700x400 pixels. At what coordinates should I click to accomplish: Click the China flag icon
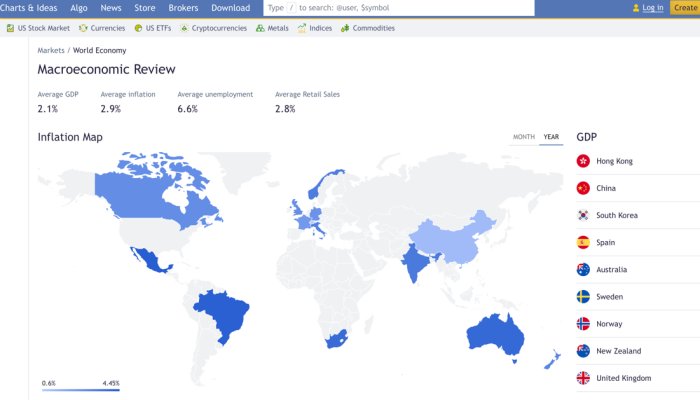[x=583, y=188]
